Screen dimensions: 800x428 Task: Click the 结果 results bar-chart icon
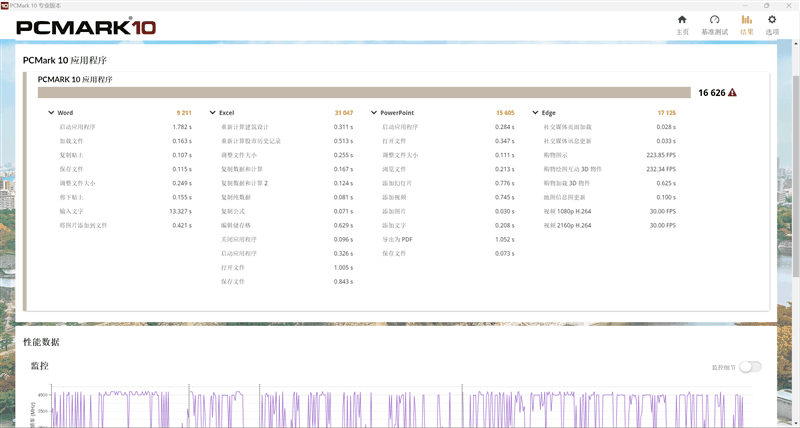point(746,20)
